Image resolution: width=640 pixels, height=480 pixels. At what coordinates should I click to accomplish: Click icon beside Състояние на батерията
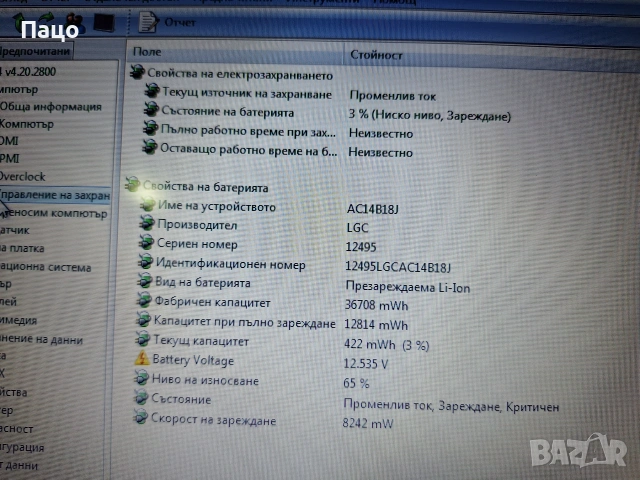(x=151, y=109)
